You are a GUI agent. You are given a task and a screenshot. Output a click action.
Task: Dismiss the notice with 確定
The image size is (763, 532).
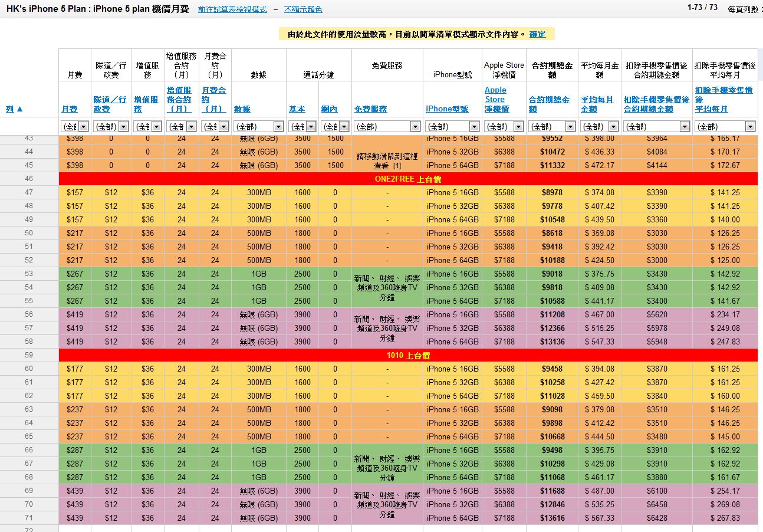coord(537,34)
